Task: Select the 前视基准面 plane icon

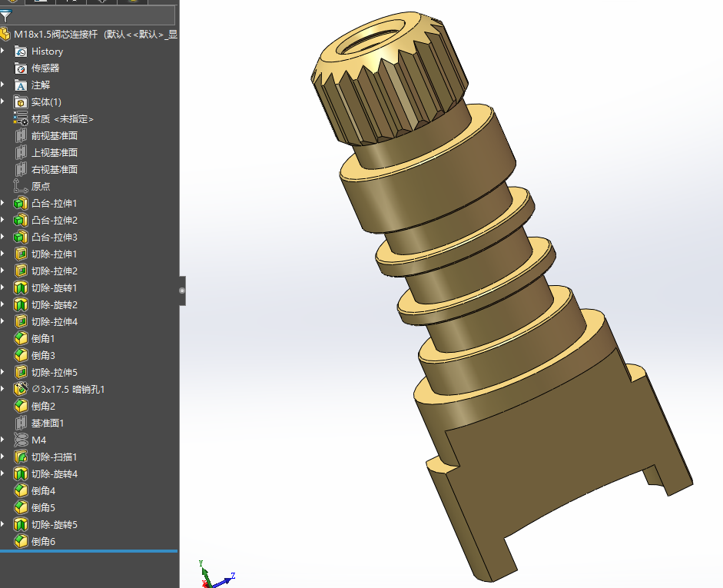Action: [21, 135]
